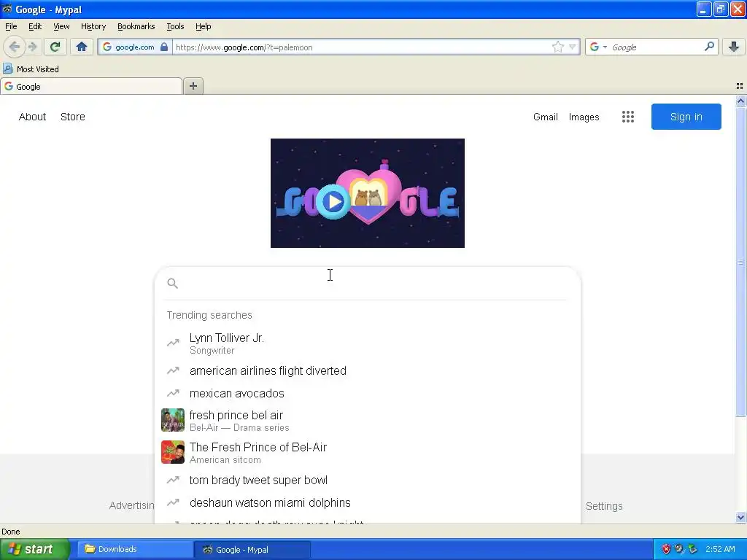Viewport: 747px width, 560px height.
Task: Open the Gmail link
Action: [546, 117]
